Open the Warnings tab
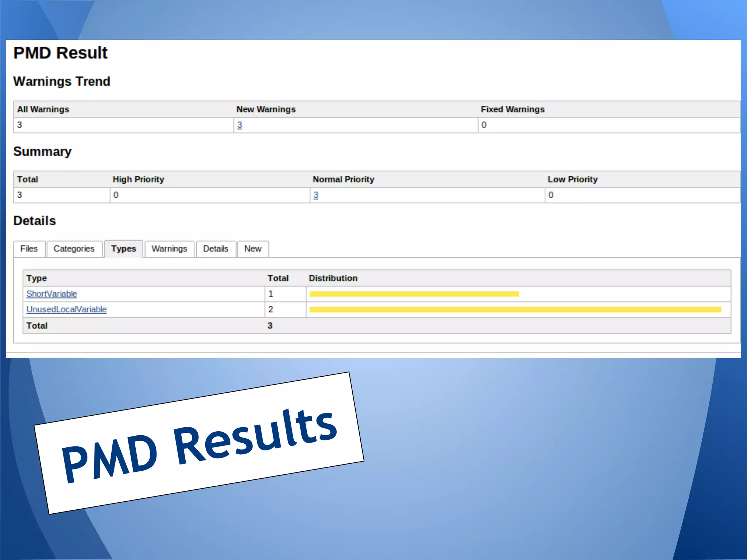Viewport: 747px width, 560px height. (169, 249)
